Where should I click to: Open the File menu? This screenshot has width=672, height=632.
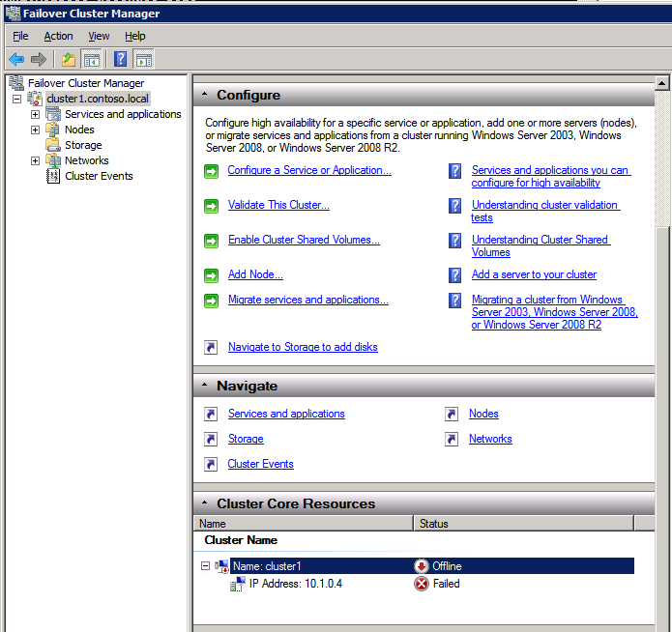pos(20,36)
